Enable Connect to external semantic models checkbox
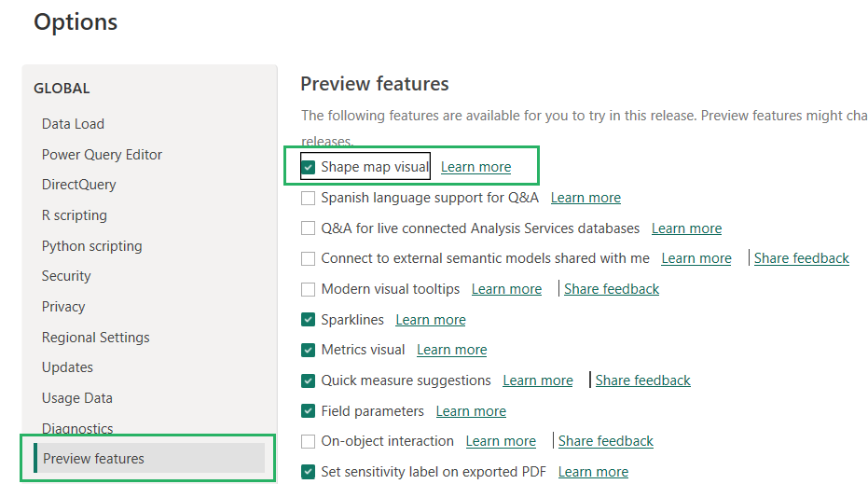Screen dimensions: 868x484 coord(309,258)
